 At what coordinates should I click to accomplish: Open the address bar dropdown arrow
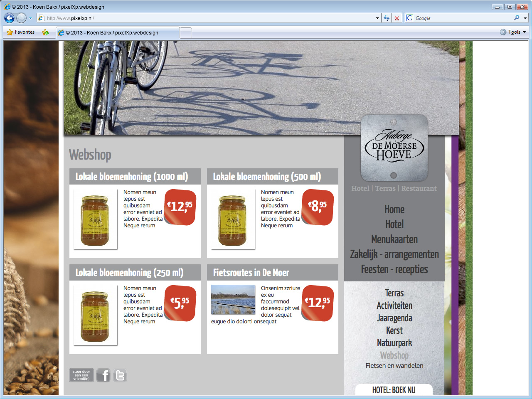pyautogui.click(x=377, y=18)
